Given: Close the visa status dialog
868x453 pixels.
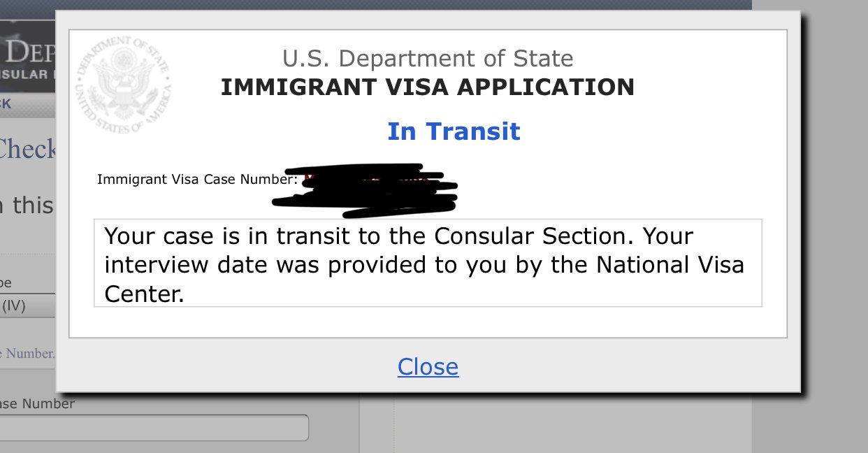Looking at the screenshot, I should [428, 367].
